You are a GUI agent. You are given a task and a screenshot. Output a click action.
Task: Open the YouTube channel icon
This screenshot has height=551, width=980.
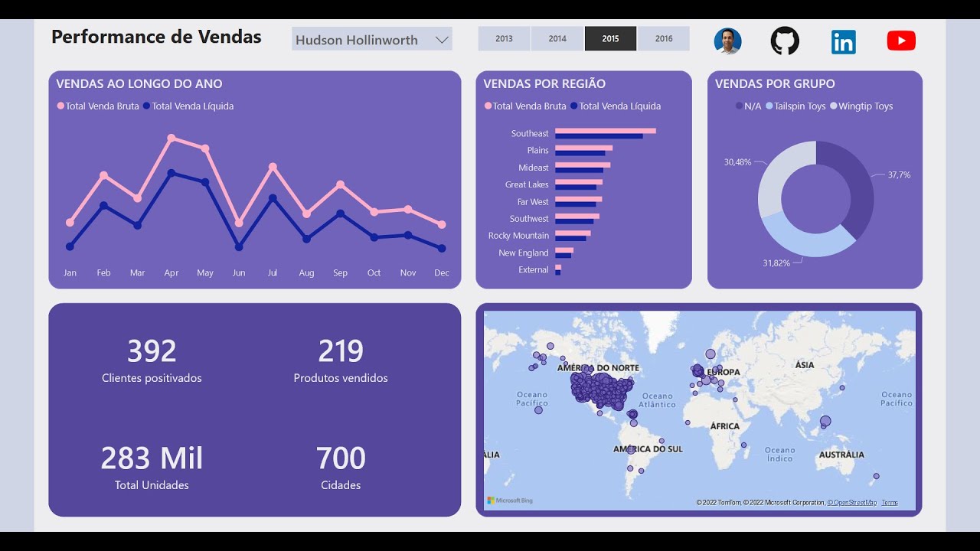pyautogui.click(x=901, y=41)
